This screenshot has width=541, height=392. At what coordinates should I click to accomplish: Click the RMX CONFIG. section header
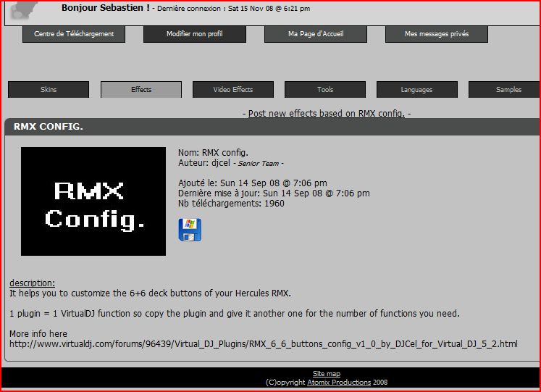[x=272, y=127]
